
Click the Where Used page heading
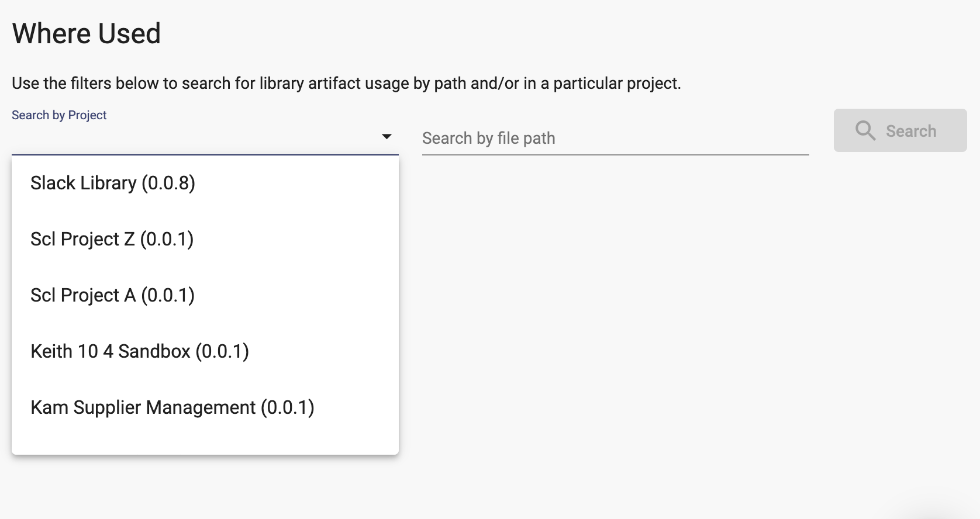pos(87,33)
